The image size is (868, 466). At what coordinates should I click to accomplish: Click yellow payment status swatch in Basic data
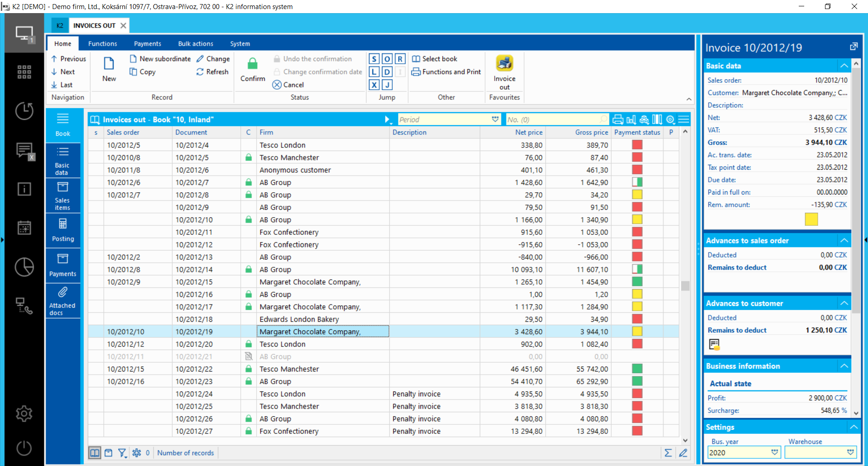coord(811,219)
